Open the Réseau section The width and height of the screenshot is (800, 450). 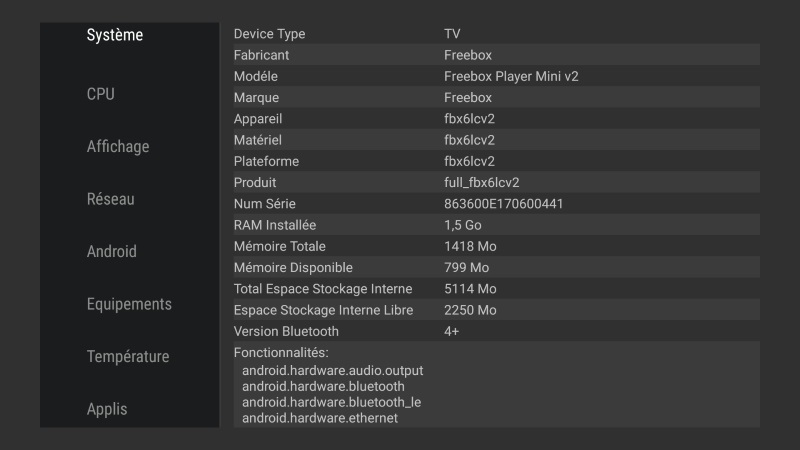111,199
